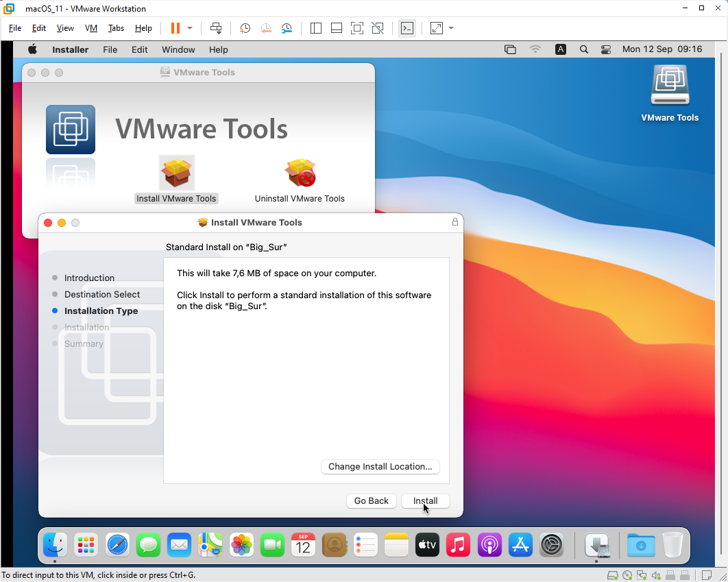Click the Introduction step in sidebar
This screenshot has height=582, width=728.
89,278
